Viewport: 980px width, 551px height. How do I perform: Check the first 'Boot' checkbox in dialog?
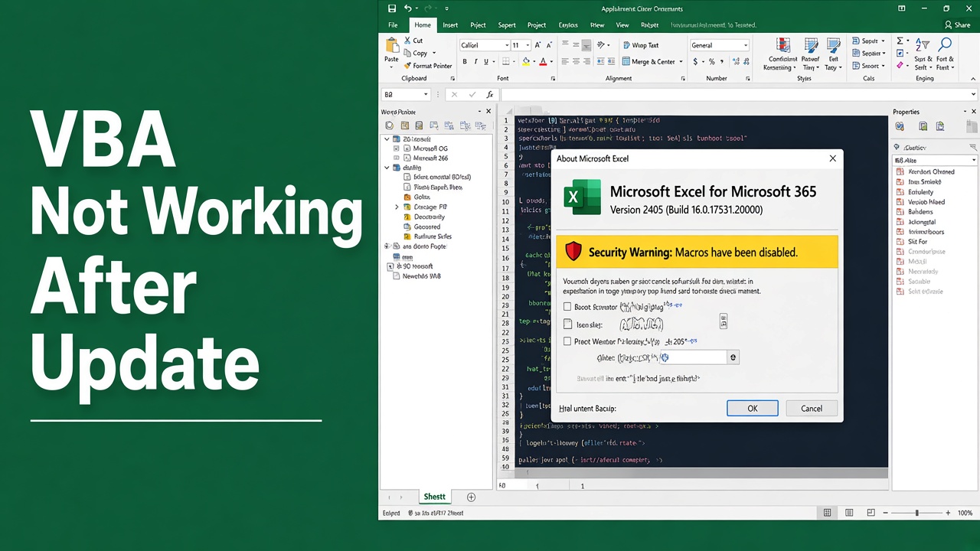click(567, 307)
